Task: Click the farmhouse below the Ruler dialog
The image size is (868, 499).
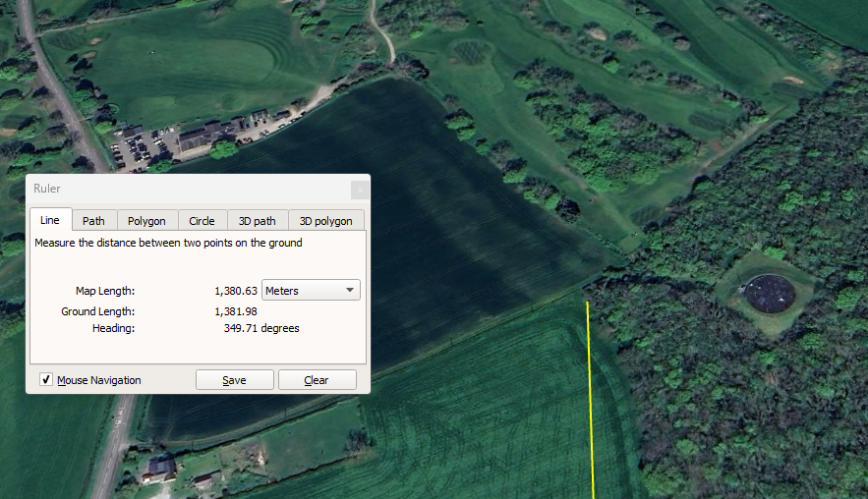Action: (x=160, y=467)
